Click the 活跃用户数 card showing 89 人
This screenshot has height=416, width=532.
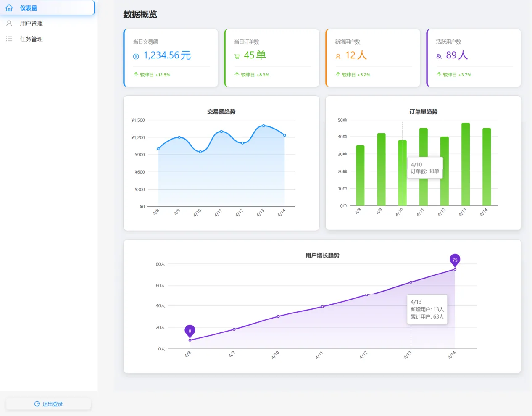click(474, 58)
